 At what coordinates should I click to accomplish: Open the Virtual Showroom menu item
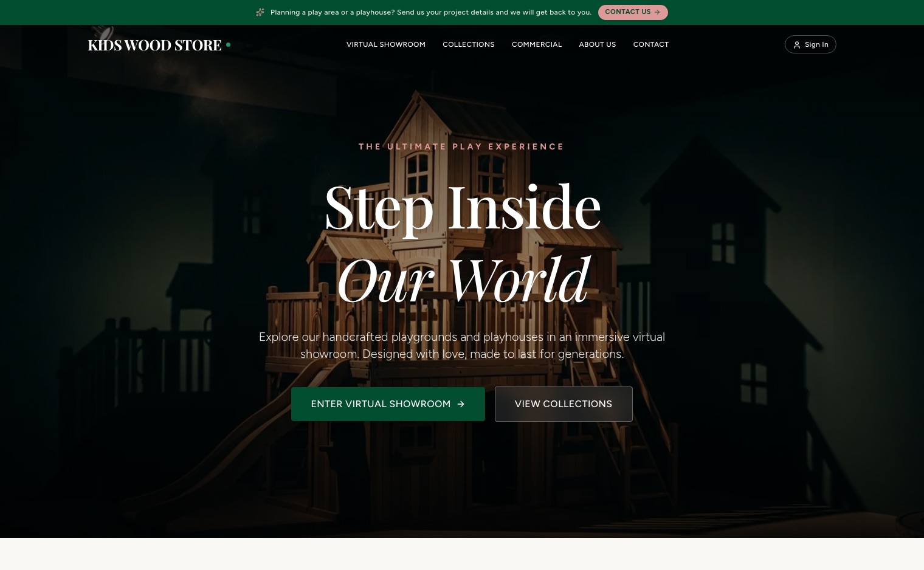(386, 44)
